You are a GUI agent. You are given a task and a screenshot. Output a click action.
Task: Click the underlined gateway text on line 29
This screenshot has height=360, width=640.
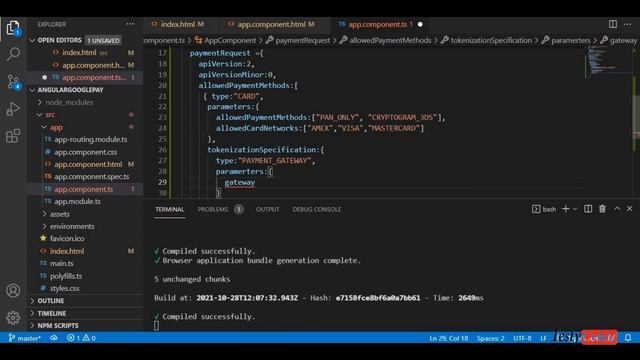click(240, 182)
